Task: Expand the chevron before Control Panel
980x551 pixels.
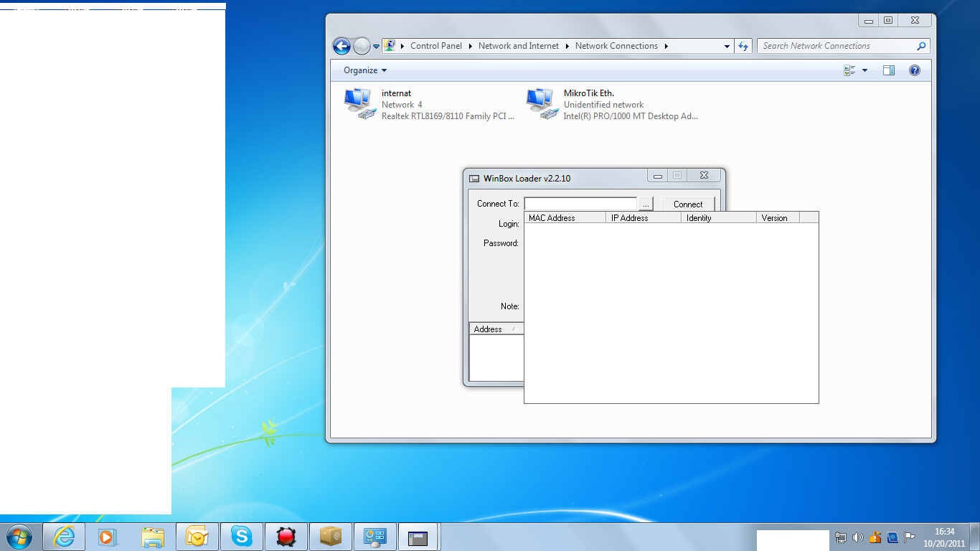Action: (x=402, y=46)
